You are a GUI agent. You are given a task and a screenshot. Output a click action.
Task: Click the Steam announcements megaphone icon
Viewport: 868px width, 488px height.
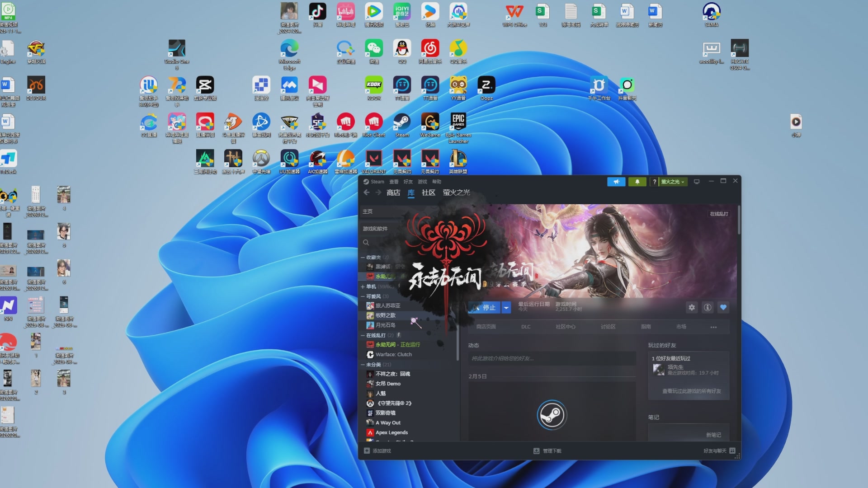pos(616,182)
